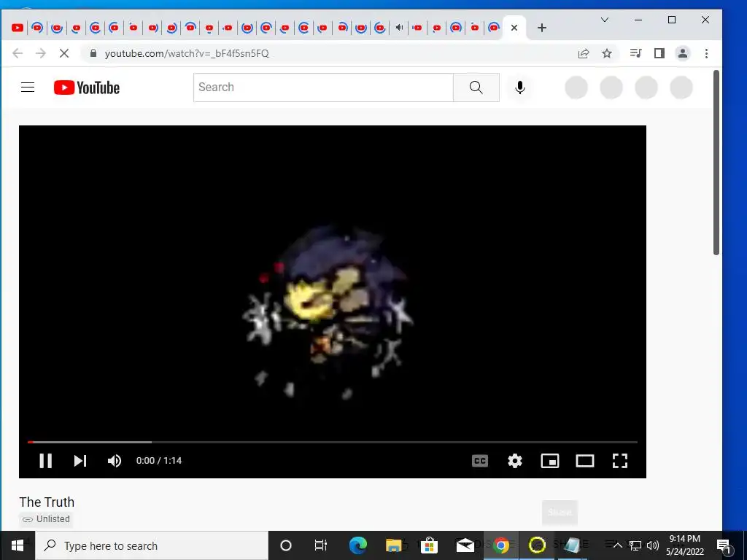Switch video to miniplayer mode
The width and height of the screenshot is (747, 560).
(x=550, y=461)
